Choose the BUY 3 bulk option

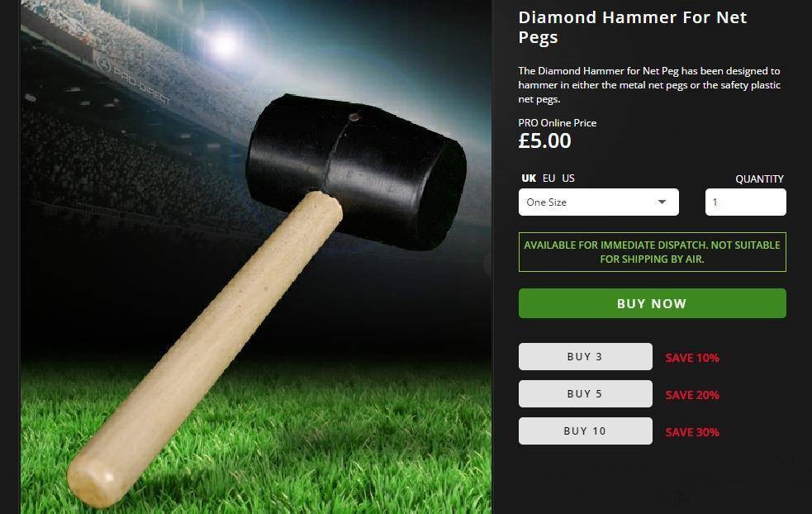point(585,356)
